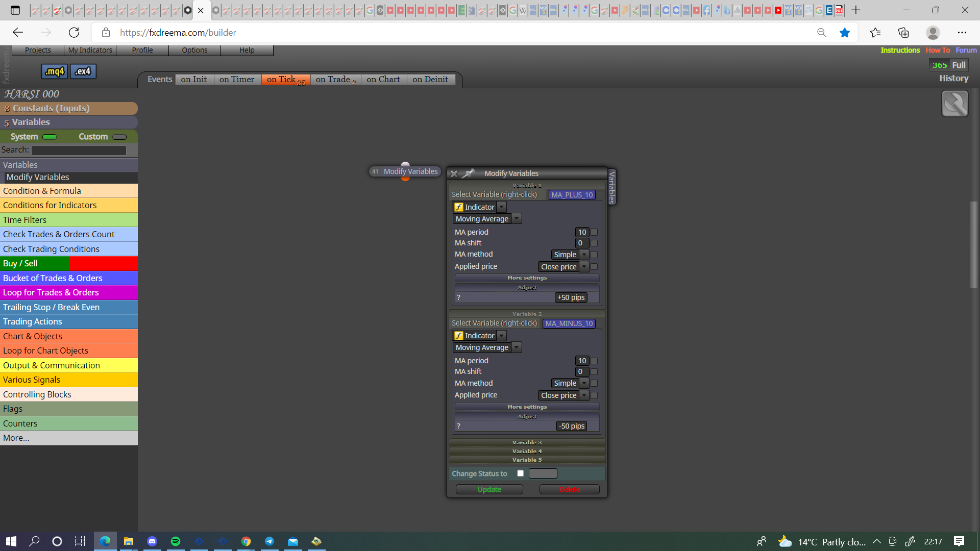Download the .ex4 compiled file
This screenshot has width=980, height=551.
[83, 71]
